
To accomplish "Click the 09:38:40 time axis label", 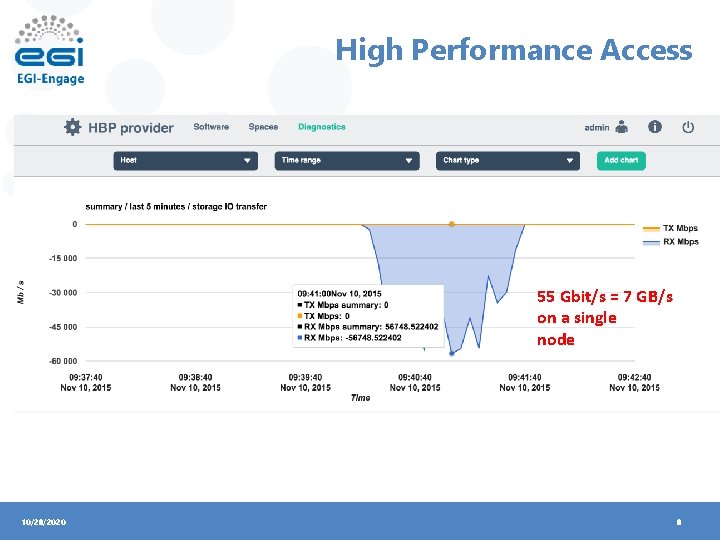I will point(195,382).
